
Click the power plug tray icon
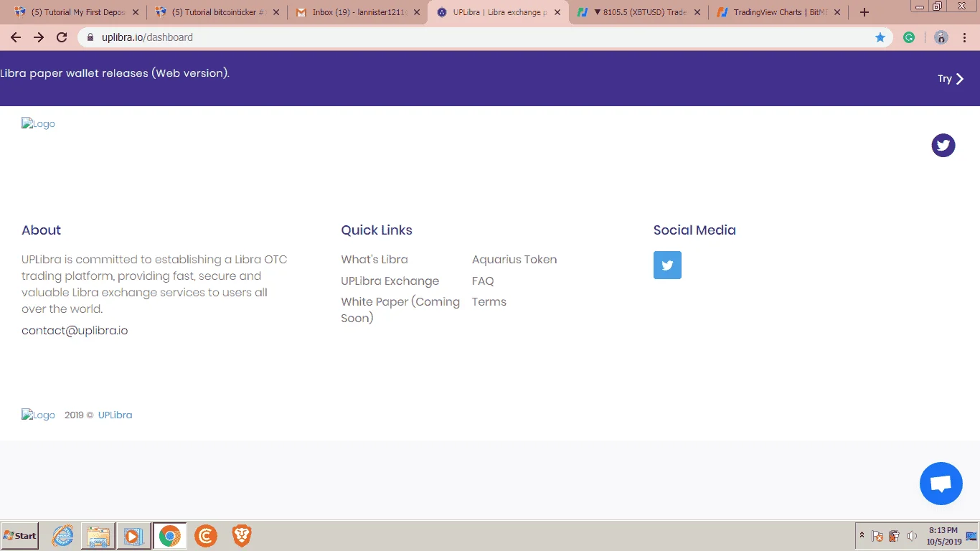[894, 536]
